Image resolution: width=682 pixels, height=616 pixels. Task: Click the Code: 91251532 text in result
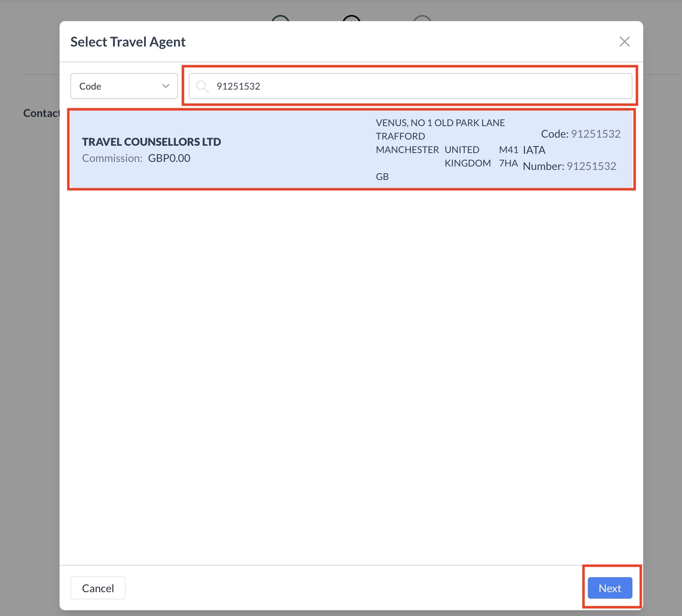580,134
